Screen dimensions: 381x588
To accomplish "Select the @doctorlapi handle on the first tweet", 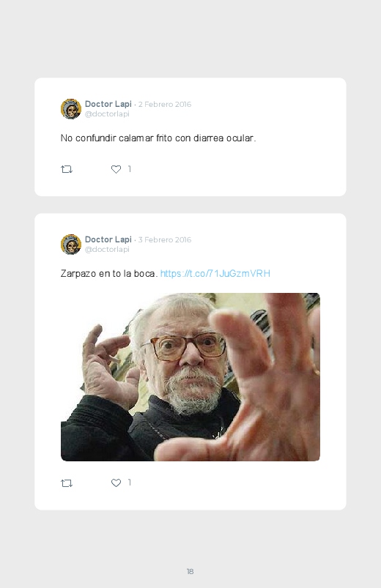I will (x=107, y=113).
